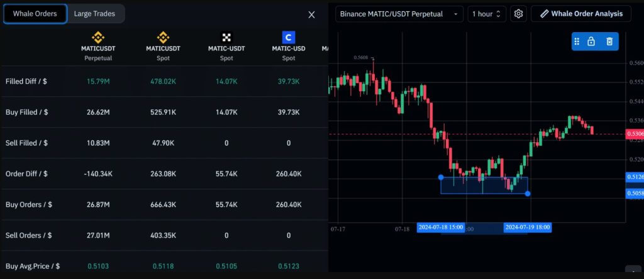Click the Buy Filled / $ row label
Image resolution: width=644 pixels, height=279 pixels.
[x=26, y=112]
